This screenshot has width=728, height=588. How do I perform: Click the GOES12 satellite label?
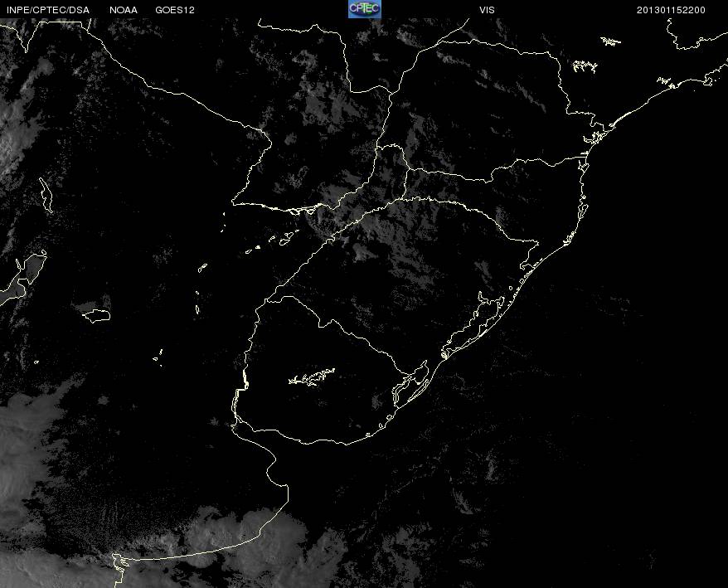point(175,10)
